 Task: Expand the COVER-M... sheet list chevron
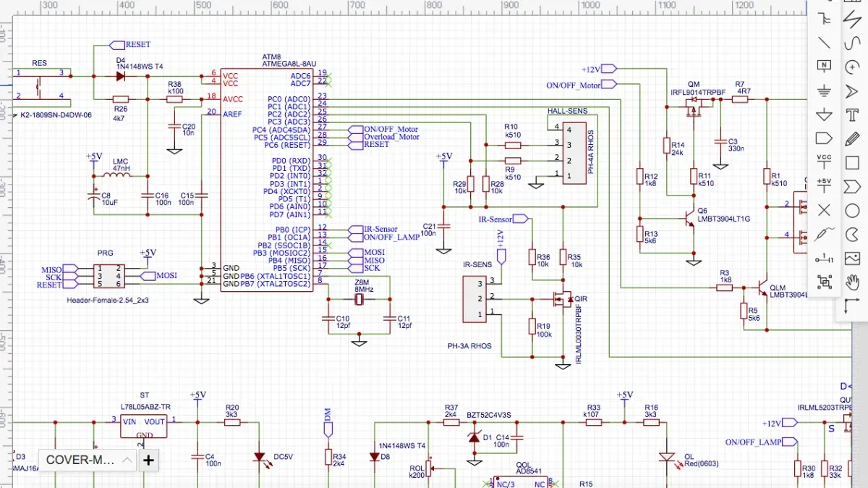click(127, 460)
